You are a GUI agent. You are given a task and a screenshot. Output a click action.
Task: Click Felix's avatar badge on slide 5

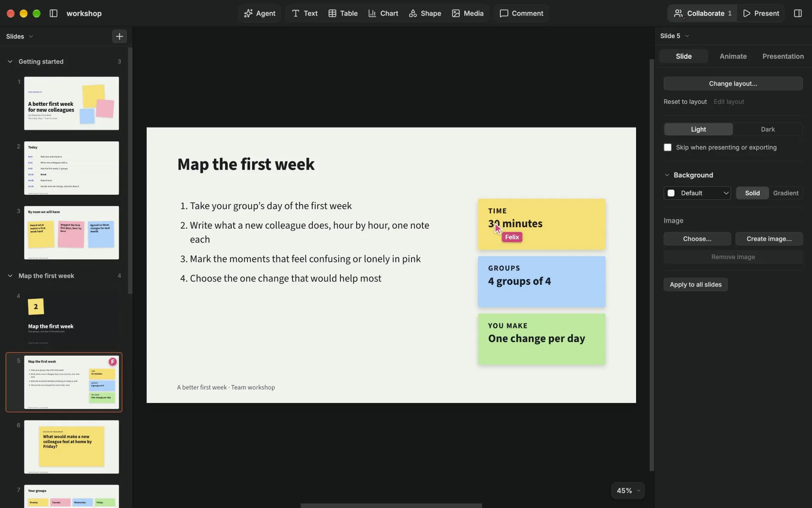(x=112, y=362)
